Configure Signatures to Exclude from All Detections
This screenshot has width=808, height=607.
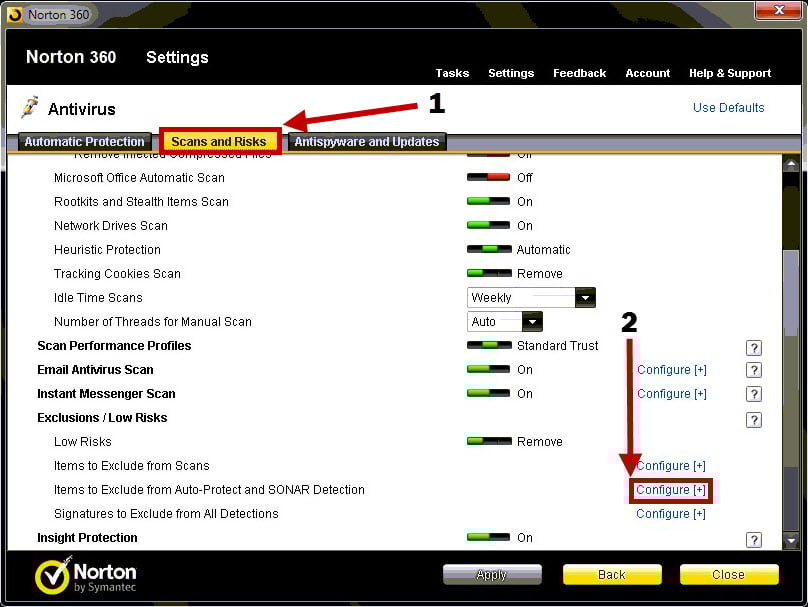671,514
